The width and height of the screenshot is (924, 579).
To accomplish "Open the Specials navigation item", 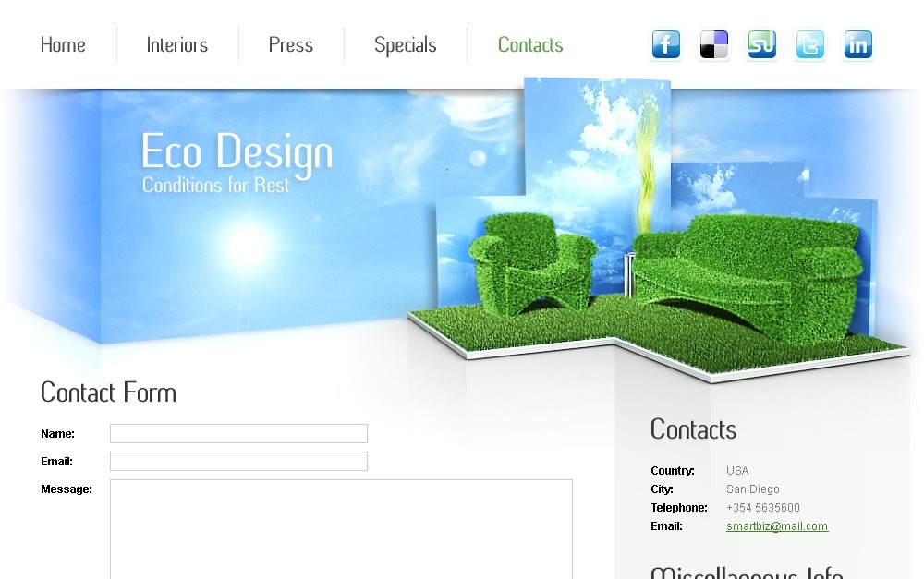I will (x=406, y=45).
